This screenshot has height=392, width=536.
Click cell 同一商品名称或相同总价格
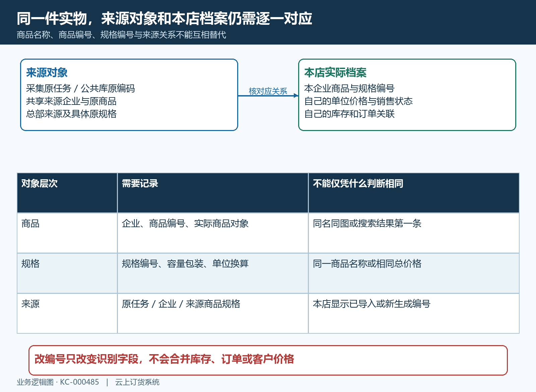(x=414, y=273)
